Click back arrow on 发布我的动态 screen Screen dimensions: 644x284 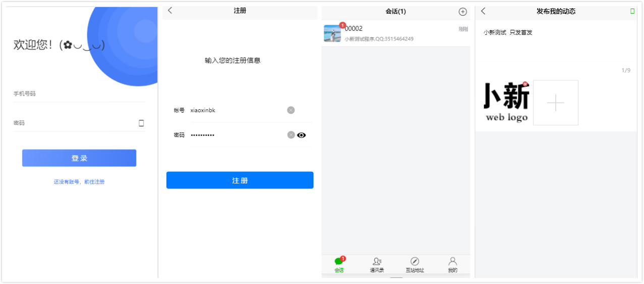(x=483, y=11)
